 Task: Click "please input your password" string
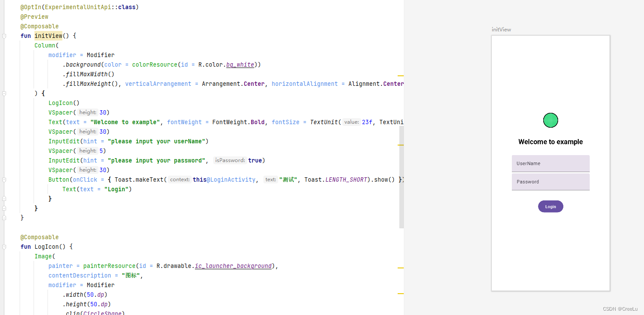(157, 160)
